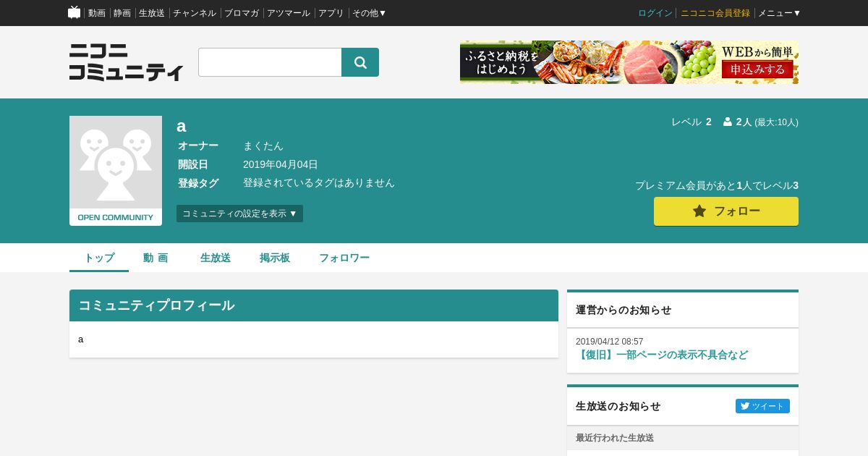Viewport: 868px width, 456px height.
Task: Focus the community search input field
Action: (x=270, y=62)
